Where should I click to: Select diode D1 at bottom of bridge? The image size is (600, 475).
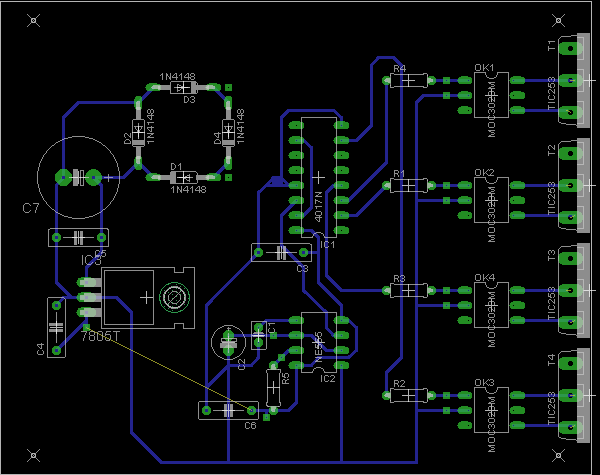(x=184, y=177)
